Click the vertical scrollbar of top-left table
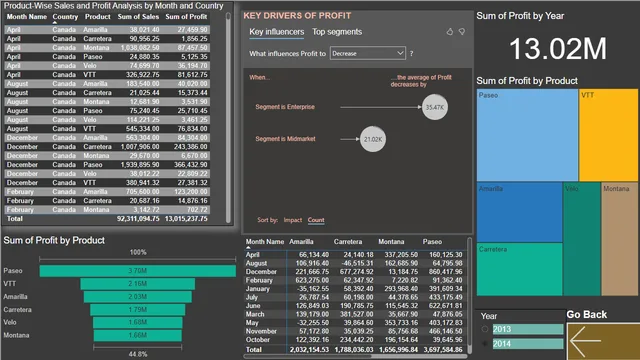The width and height of the screenshot is (640, 360). tap(228, 118)
